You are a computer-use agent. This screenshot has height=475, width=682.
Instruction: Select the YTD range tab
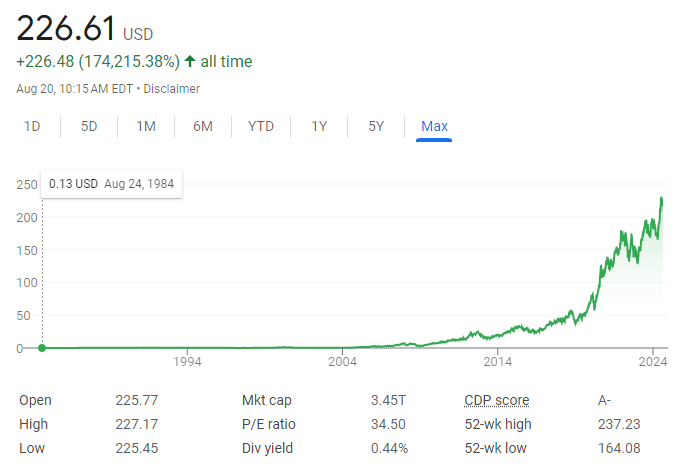[261, 126]
